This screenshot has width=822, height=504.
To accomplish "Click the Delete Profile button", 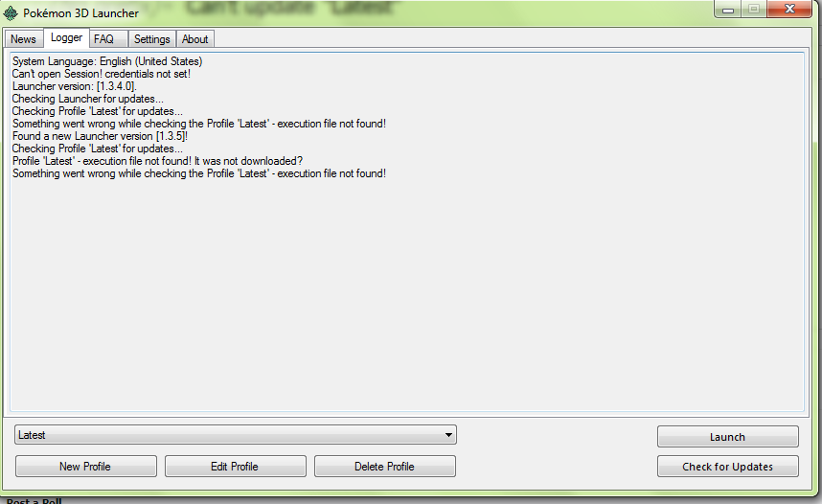I will tap(385, 467).
